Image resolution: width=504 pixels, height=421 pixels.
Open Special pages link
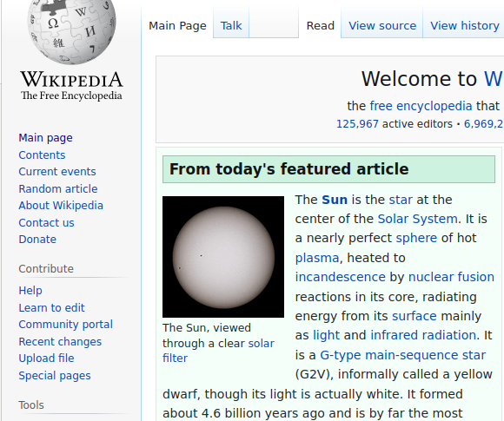click(x=55, y=376)
